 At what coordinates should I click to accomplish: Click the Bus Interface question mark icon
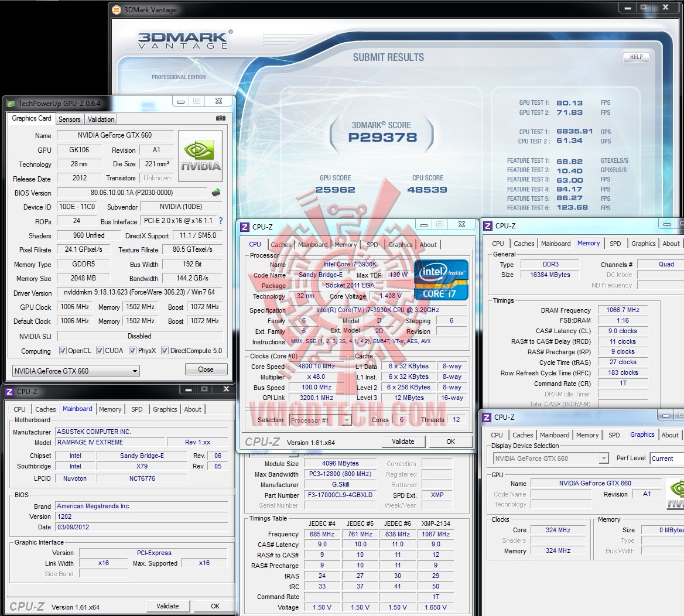pyautogui.click(x=221, y=221)
